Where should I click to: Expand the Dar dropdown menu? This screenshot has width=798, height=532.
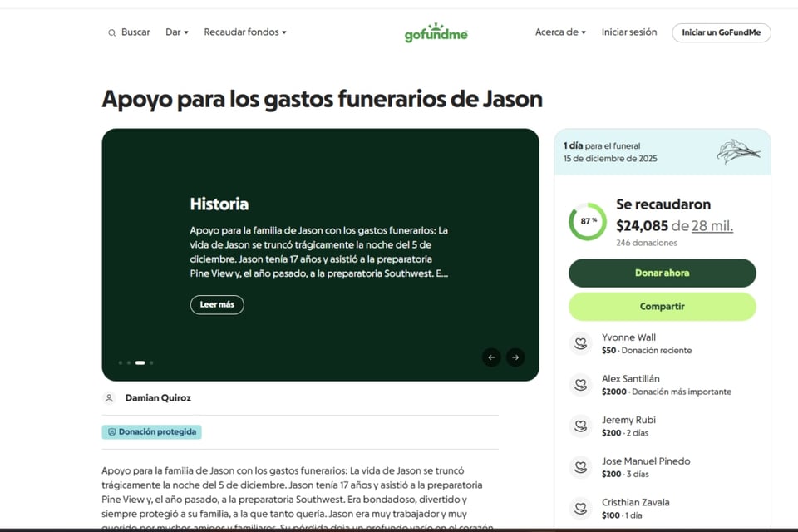[176, 32]
